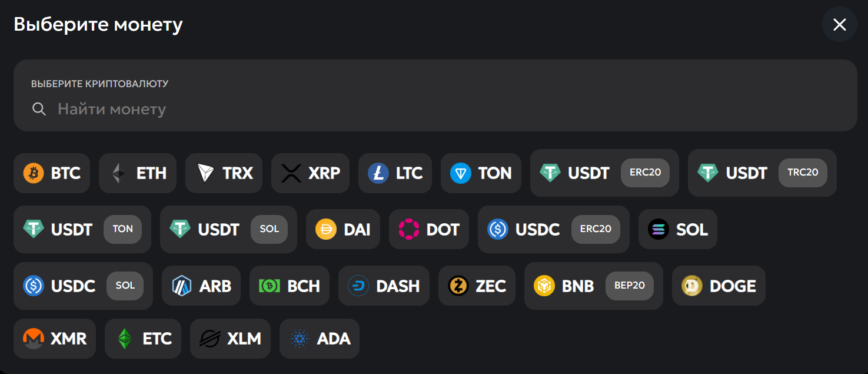Image resolution: width=868 pixels, height=374 pixels.
Task: Choose BNB on the BEP20 network
Action: coord(593,286)
